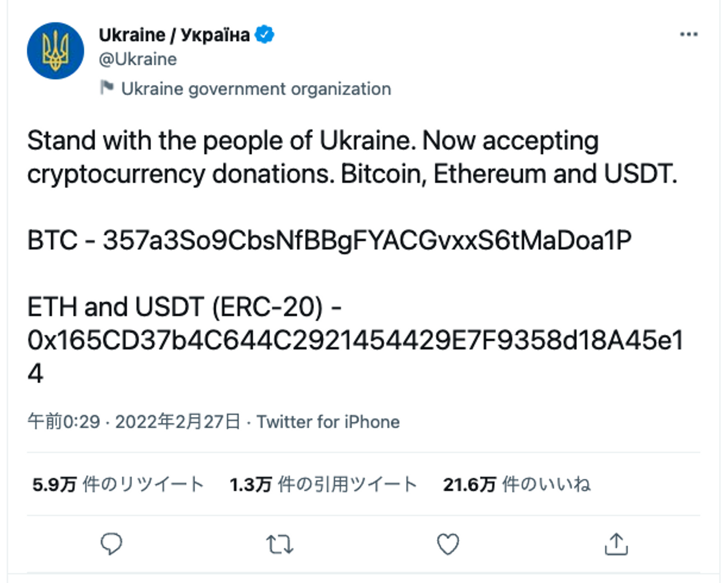Like the tweet with the heart icon
The height and width of the screenshot is (583, 728).
pos(448,545)
